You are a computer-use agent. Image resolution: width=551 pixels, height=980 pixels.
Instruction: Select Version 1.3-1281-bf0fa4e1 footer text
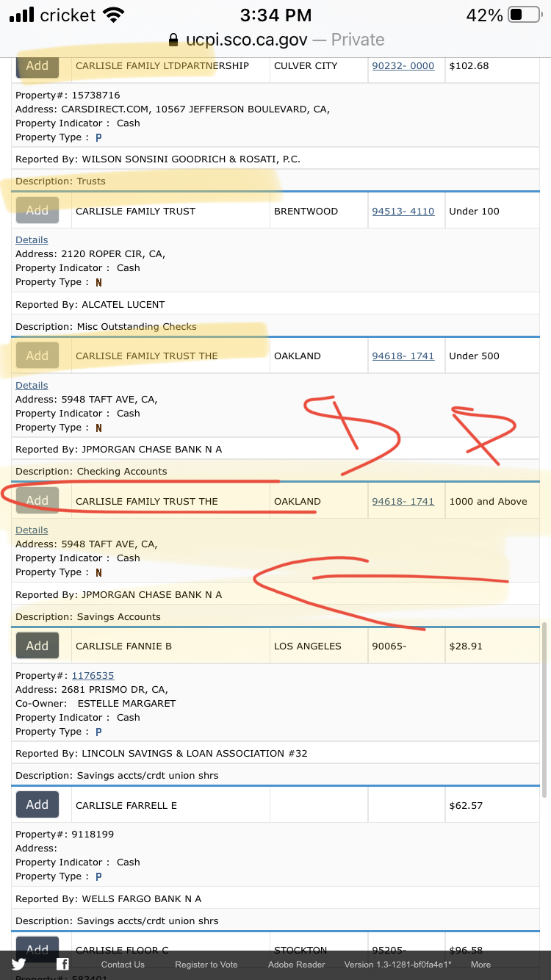point(398,965)
